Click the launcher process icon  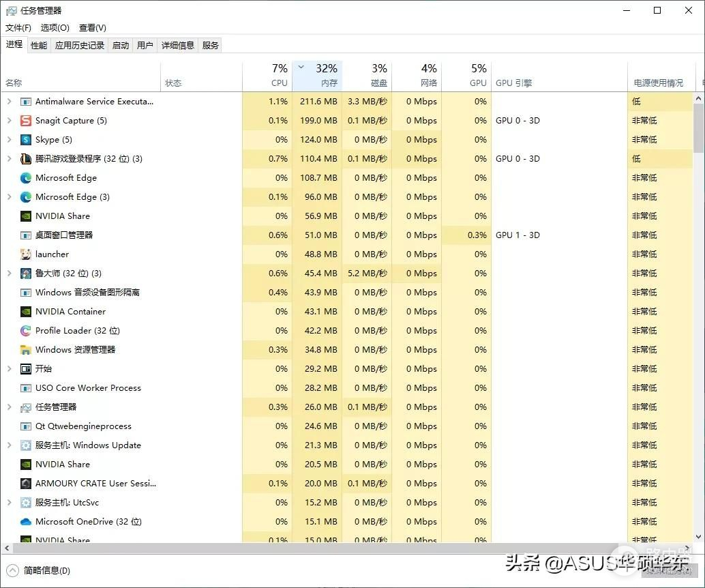pos(26,254)
